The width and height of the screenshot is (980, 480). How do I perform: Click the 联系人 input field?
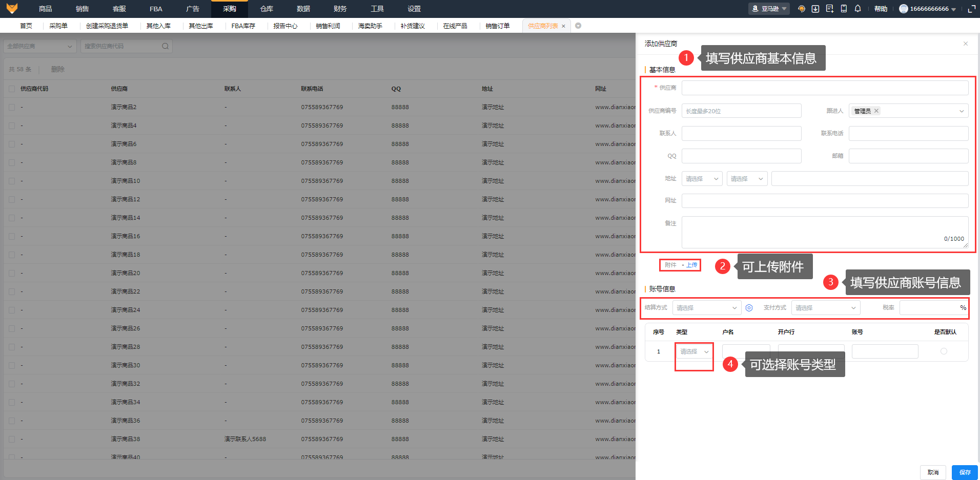(741, 133)
